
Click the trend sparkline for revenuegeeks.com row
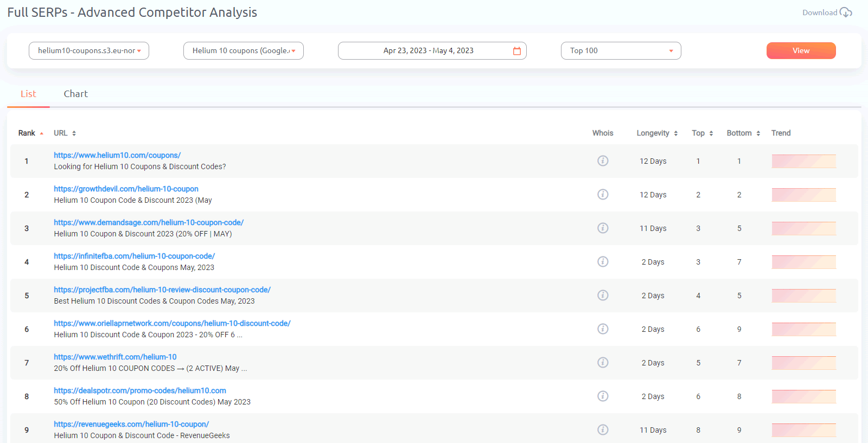tap(803, 430)
